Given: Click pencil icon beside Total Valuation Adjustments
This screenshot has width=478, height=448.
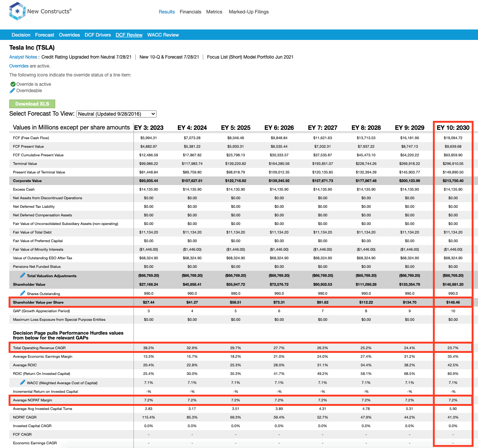Looking at the screenshot, I should point(23,275).
